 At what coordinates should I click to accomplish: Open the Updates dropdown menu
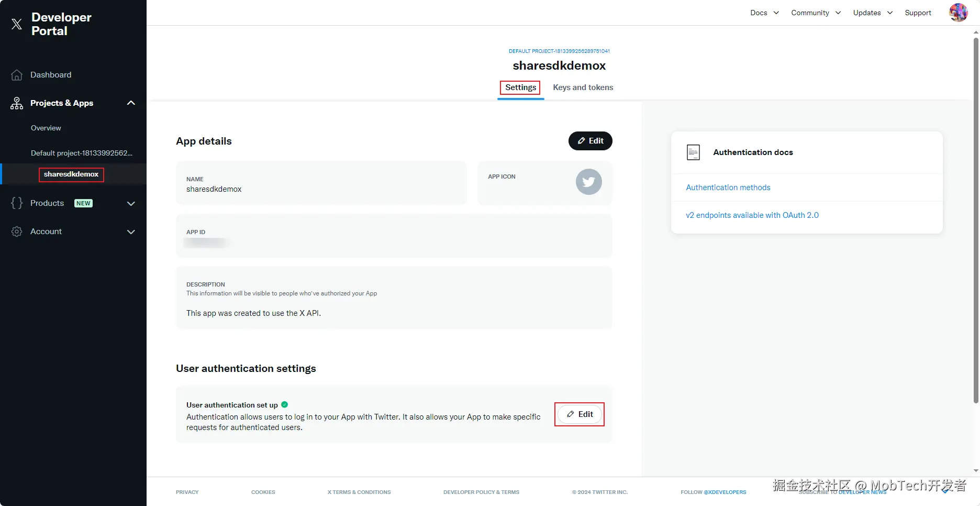[873, 13]
